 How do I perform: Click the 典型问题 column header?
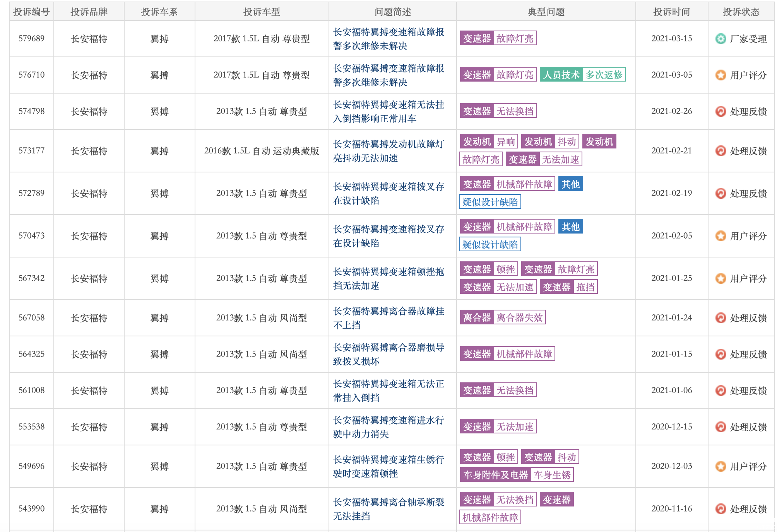546,12
